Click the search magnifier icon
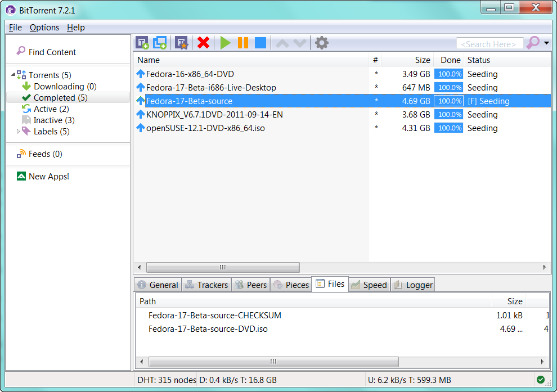Screen dimensions: 557x392 tap(533, 43)
